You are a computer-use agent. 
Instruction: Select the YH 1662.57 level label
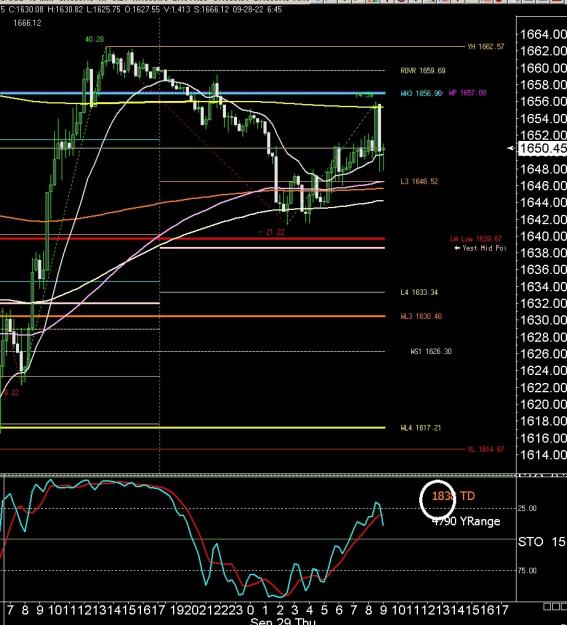[x=486, y=47]
